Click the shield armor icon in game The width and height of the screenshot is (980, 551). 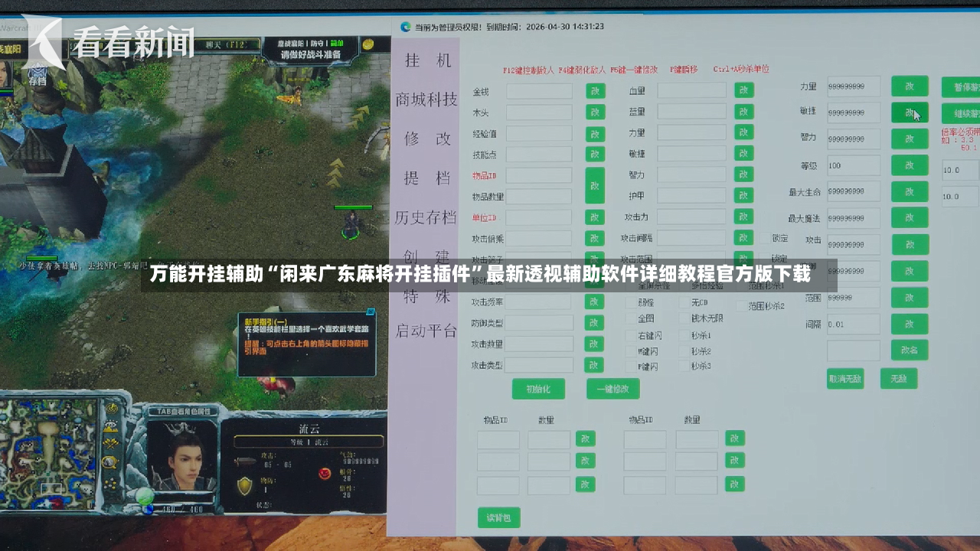point(245,485)
